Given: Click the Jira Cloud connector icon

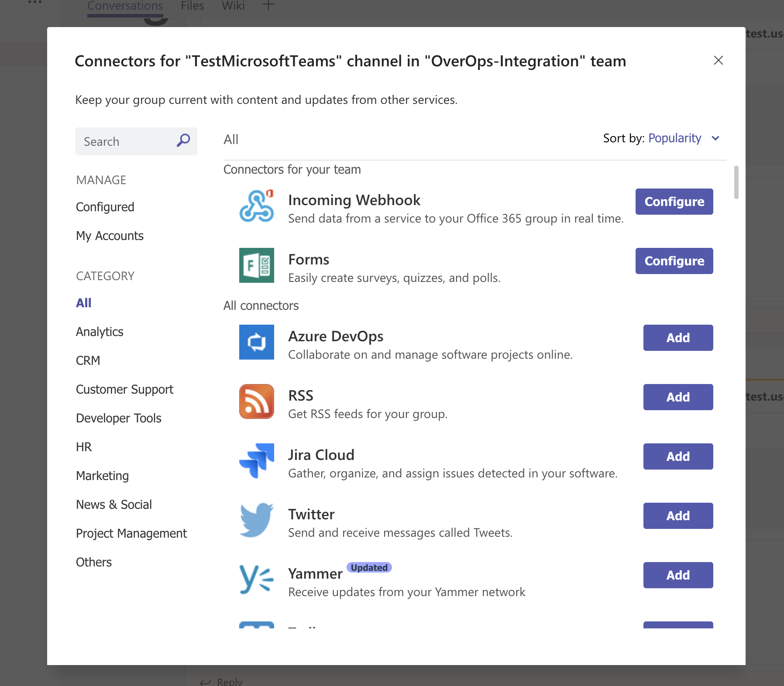Looking at the screenshot, I should click(257, 461).
